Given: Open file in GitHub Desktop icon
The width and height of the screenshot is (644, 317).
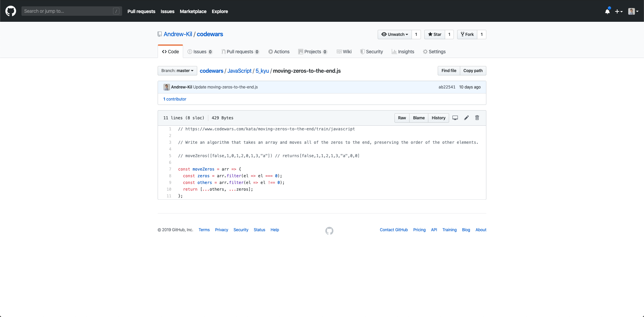Looking at the screenshot, I should pyautogui.click(x=455, y=118).
